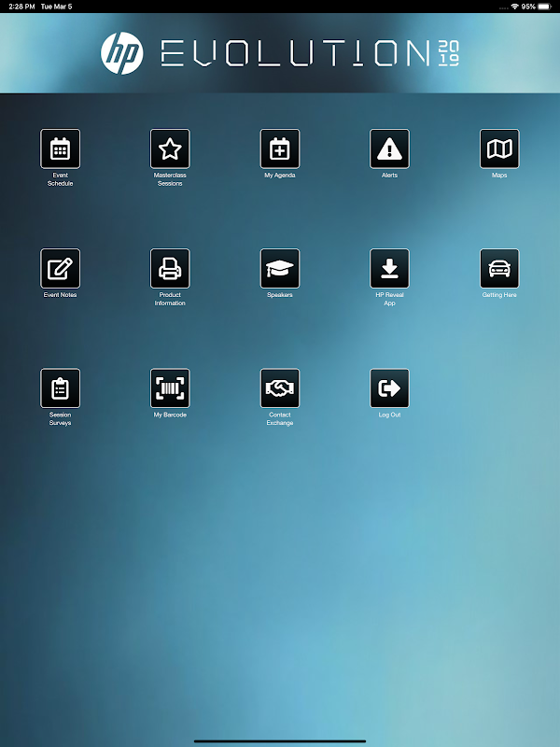Tap HP Reveal App download icon
This screenshot has height=747, width=560.
389,268
